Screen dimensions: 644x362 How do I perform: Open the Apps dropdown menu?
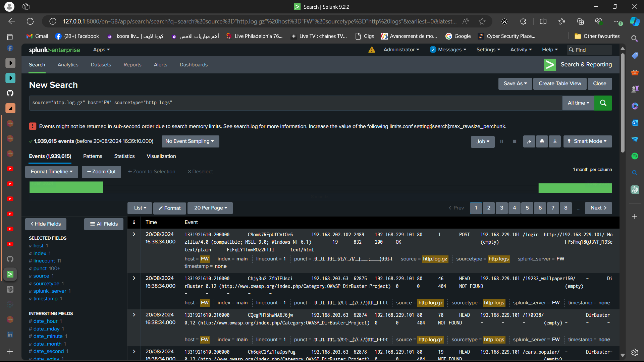coord(101,50)
